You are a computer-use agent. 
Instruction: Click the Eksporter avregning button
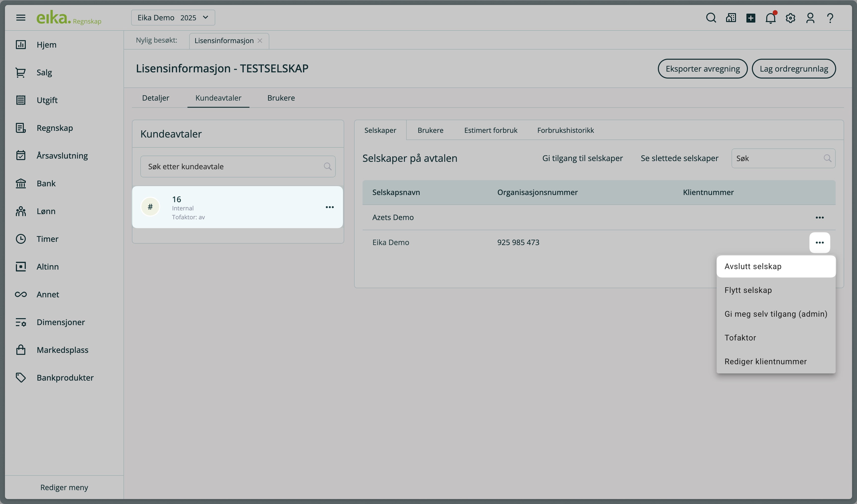click(x=703, y=69)
